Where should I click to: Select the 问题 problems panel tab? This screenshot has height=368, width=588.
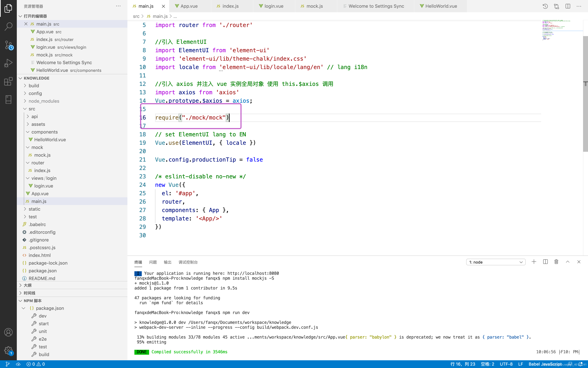153,262
